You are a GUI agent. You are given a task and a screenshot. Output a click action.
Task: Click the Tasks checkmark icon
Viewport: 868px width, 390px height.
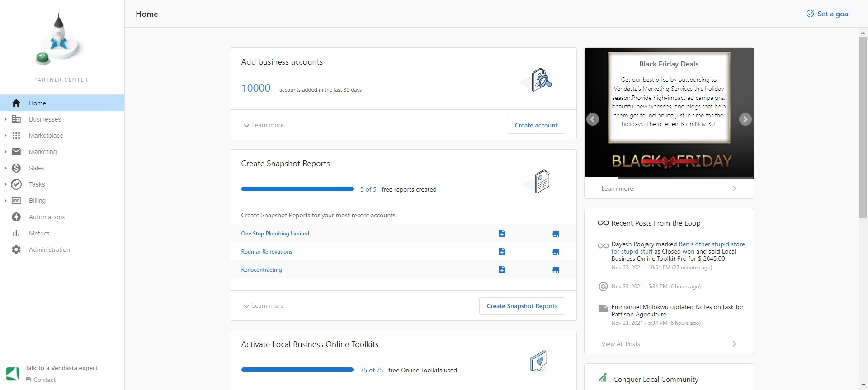pyautogui.click(x=16, y=184)
